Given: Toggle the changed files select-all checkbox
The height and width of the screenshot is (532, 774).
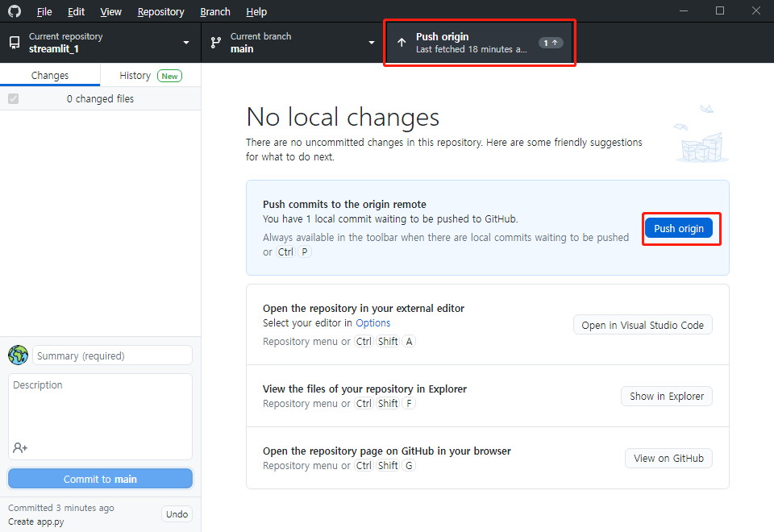Looking at the screenshot, I should pos(14,98).
